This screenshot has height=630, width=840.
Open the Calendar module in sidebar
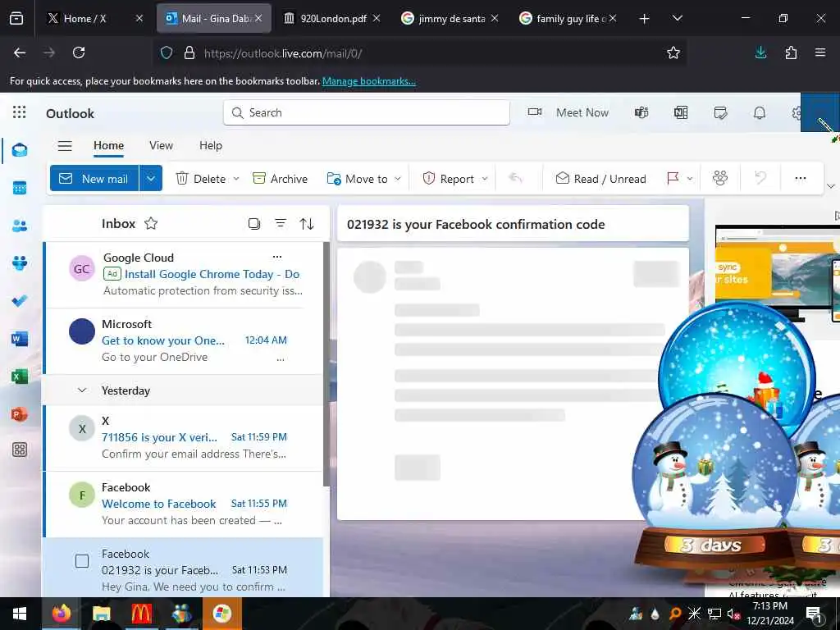[20, 188]
